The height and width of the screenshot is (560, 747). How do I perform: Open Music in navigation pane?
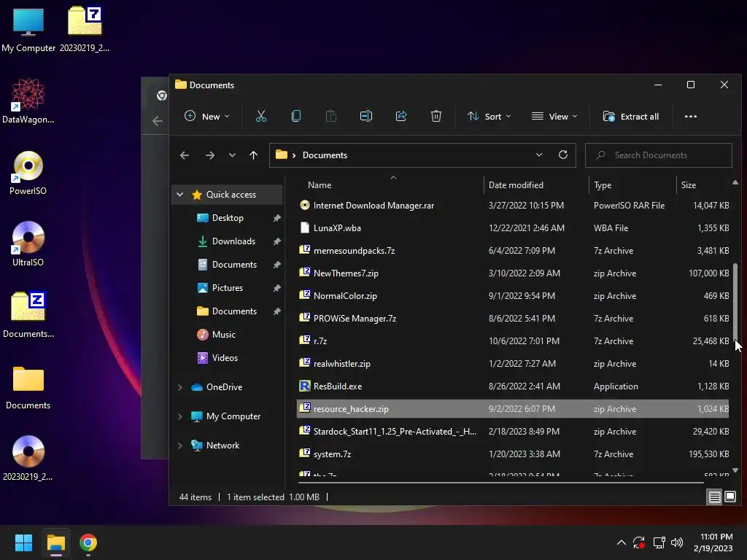[x=223, y=334]
